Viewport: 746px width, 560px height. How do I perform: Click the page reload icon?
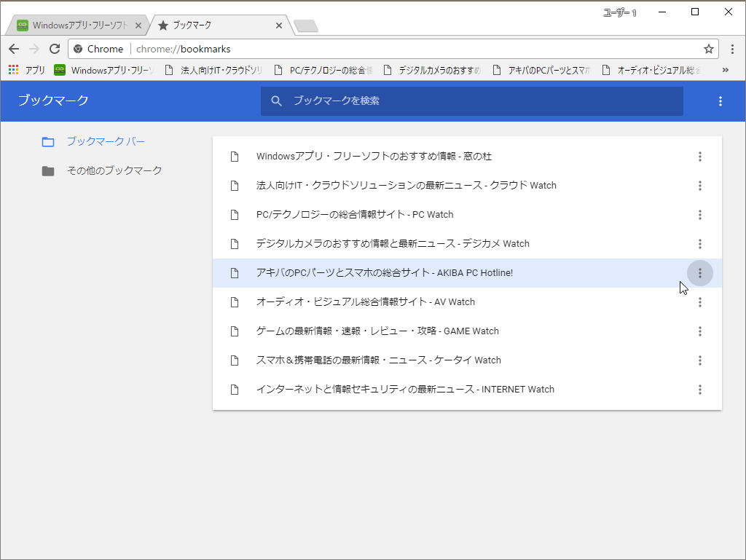(54, 49)
